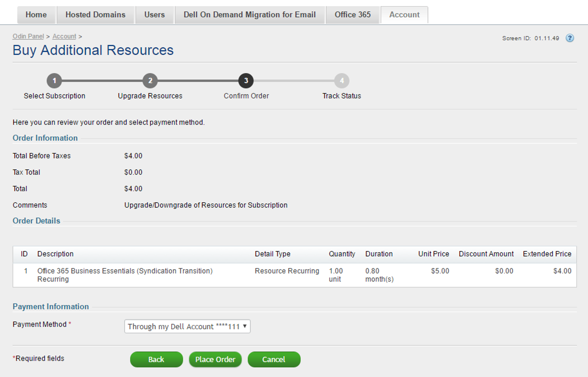The width and height of the screenshot is (588, 377).
Task: Click the Back button
Action: click(x=156, y=359)
